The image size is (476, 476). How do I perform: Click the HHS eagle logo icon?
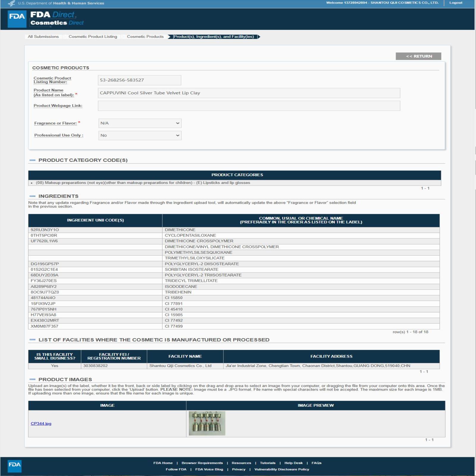click(x=12, y=3)
